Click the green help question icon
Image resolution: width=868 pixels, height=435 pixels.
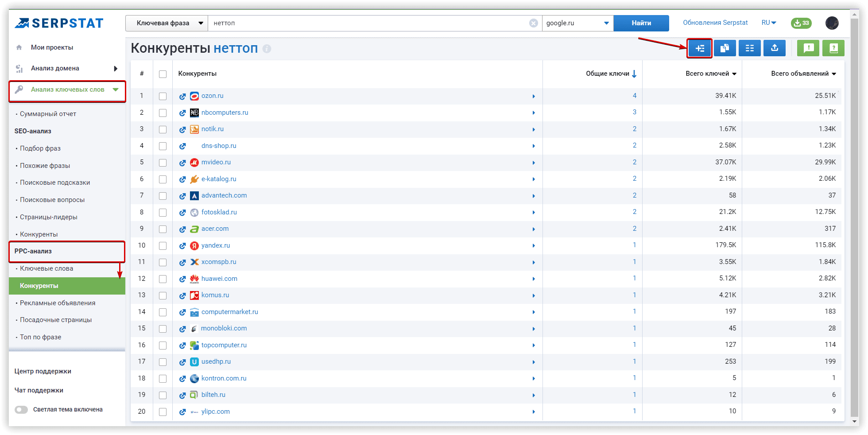point(833,48)
